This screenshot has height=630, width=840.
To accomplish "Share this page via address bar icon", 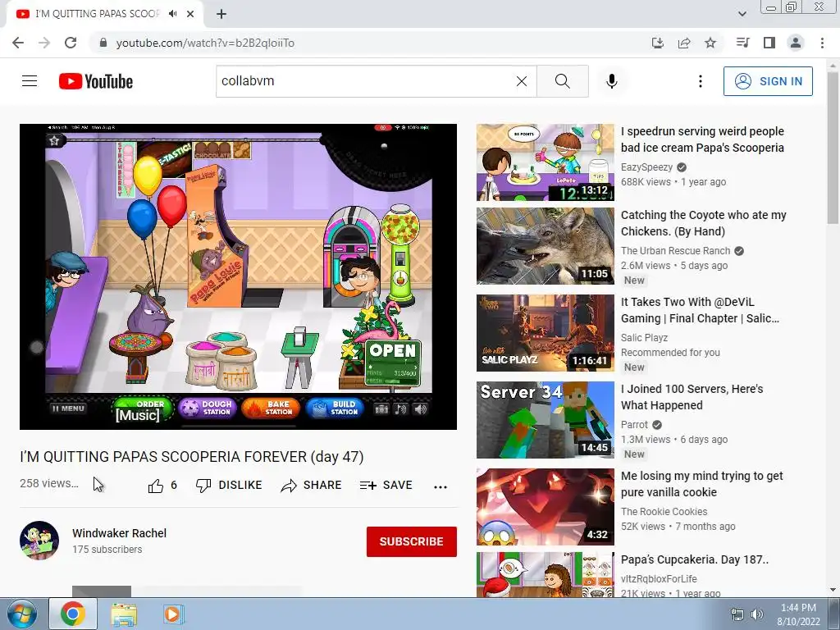I will click(x=684, y=43).
